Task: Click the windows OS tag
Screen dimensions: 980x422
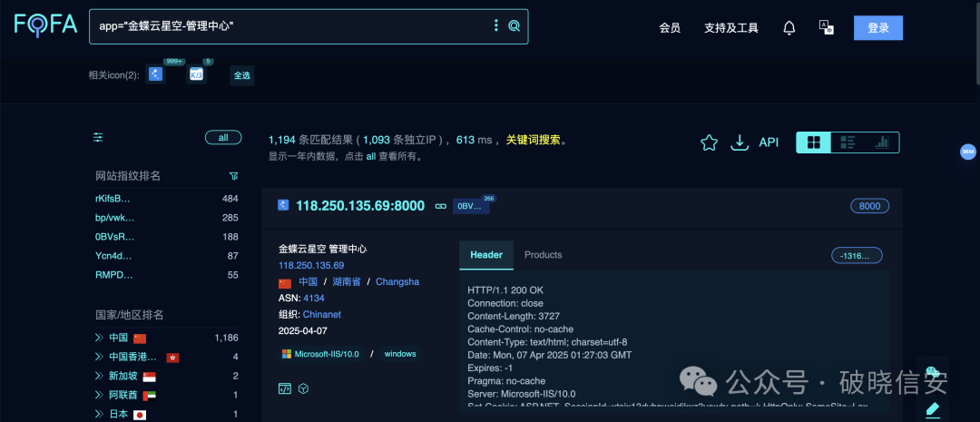Action: click(x=400, y=354)
